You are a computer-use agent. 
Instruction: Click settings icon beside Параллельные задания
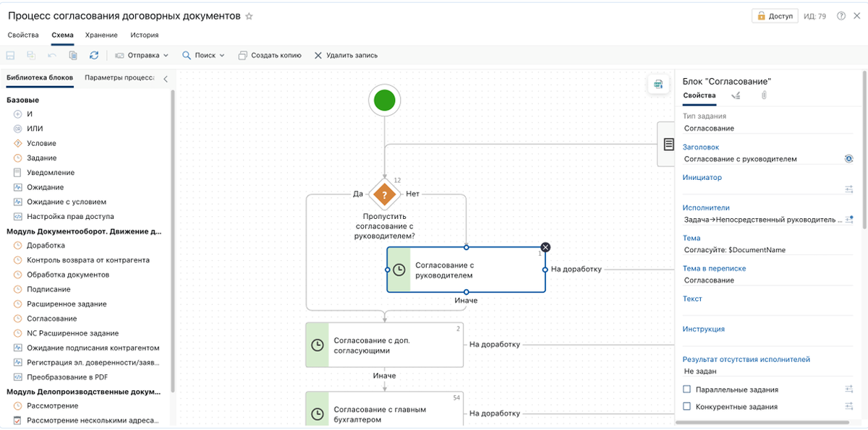pos(849,390)
